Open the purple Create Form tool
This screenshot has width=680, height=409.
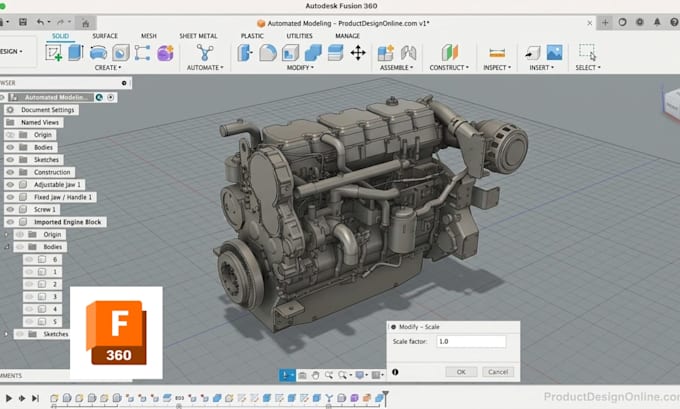[x=165, y=53]
